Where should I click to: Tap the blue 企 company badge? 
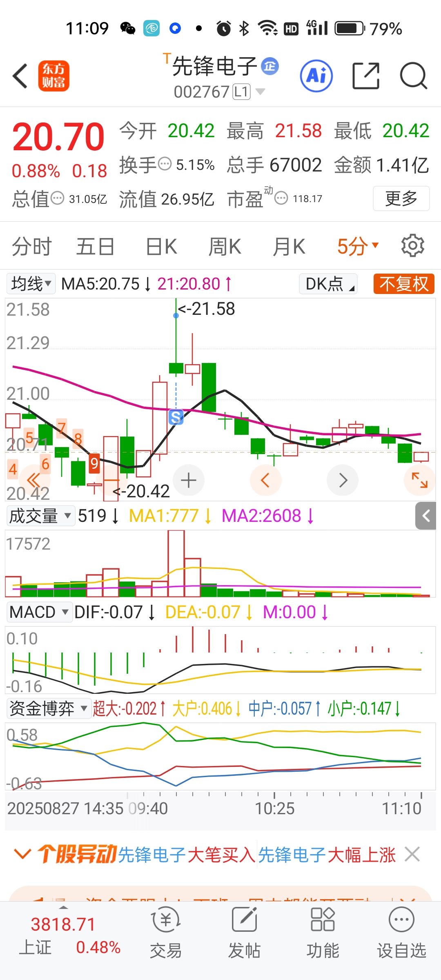[x=270, y=66]
